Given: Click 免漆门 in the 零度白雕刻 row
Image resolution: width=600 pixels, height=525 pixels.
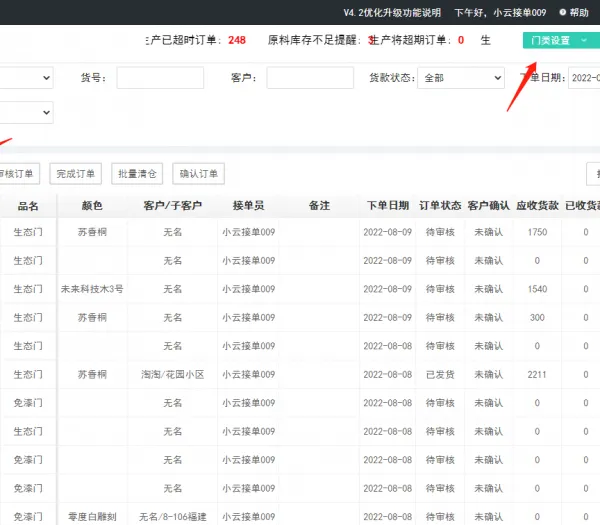Looking at the screenshot, I should (x=28, y=517).
